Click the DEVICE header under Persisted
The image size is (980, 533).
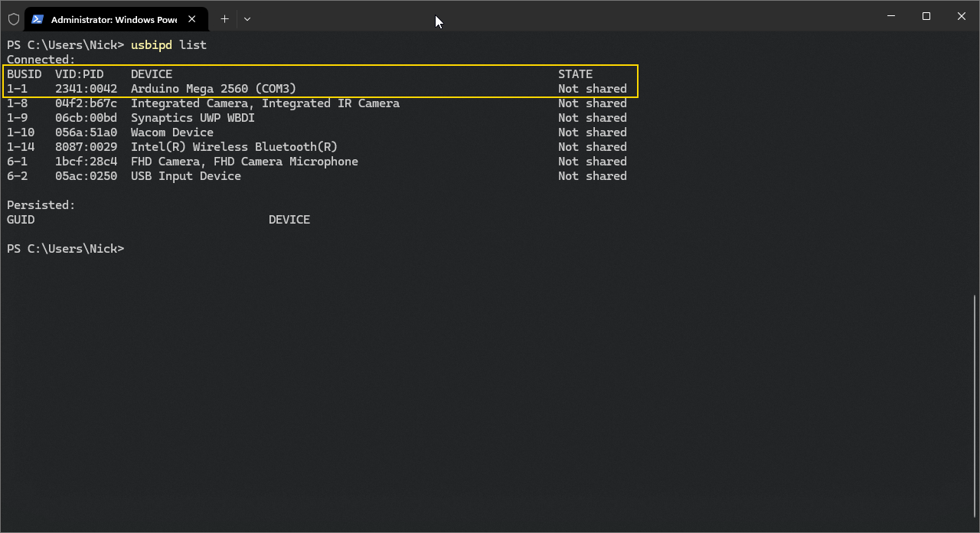point(289,220)
